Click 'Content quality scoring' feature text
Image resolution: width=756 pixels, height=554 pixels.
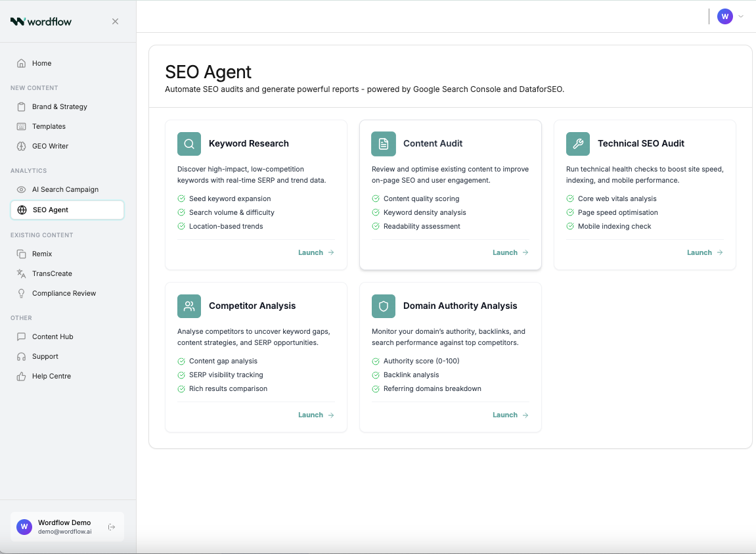[x=422, y=199]
